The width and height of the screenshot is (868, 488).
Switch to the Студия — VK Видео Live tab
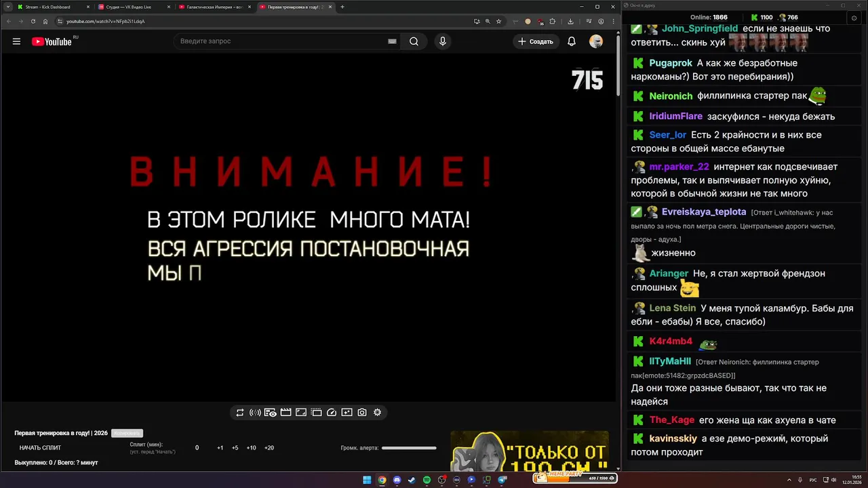click(x=134, y=7)
